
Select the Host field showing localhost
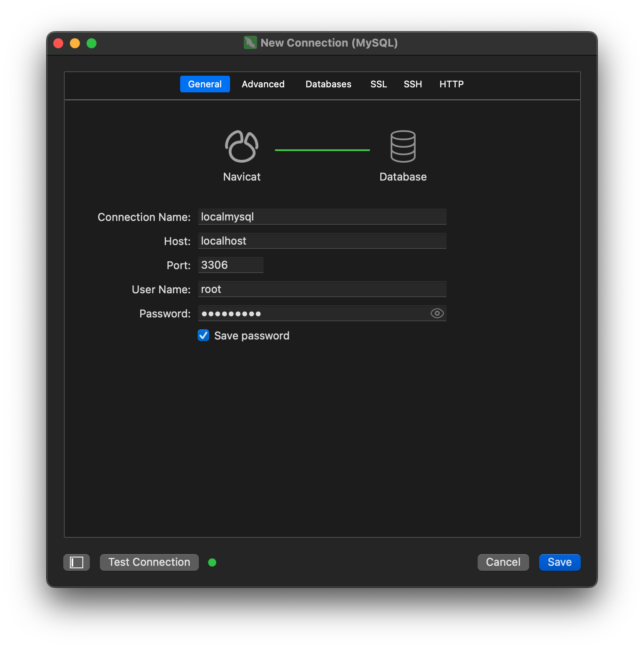pyautogui.click(x=322, y=240)
